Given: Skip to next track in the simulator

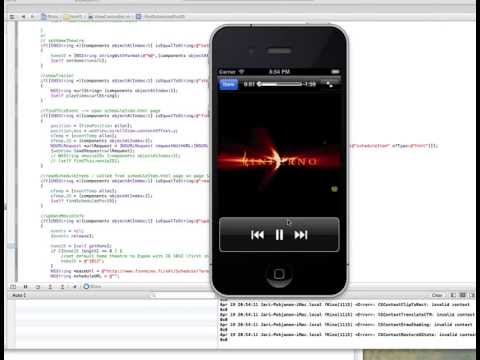Looking at the screenshot, I should (301, 235).
